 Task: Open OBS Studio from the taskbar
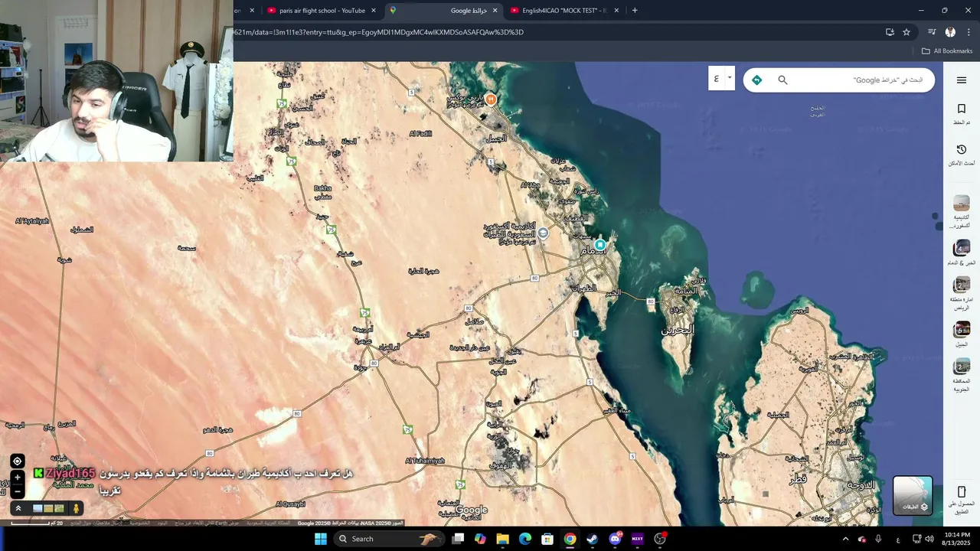tap(660, 539)
